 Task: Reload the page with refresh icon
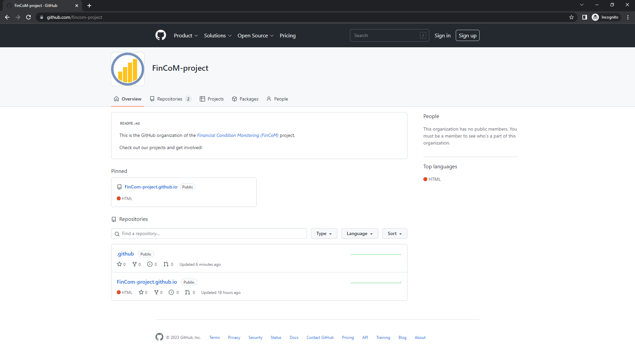[x=28, y=17]
